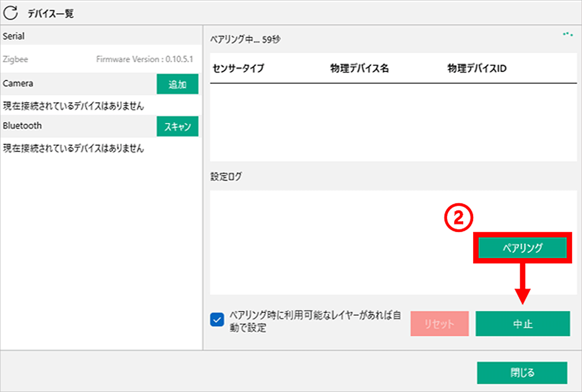The width and height of the screenshot is (582, 392).
Task: Click the 設定ログ label
Action: pyautogui.click(x=226, y=176)
